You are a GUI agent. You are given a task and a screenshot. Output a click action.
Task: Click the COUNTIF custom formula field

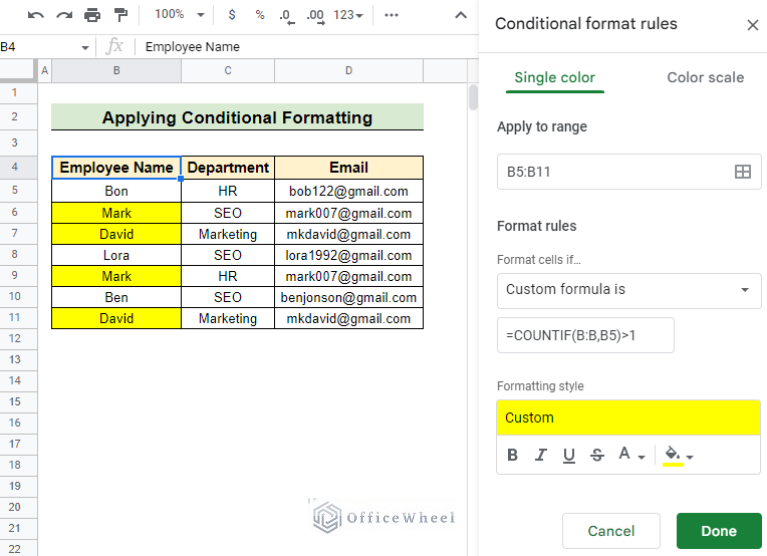585,336
